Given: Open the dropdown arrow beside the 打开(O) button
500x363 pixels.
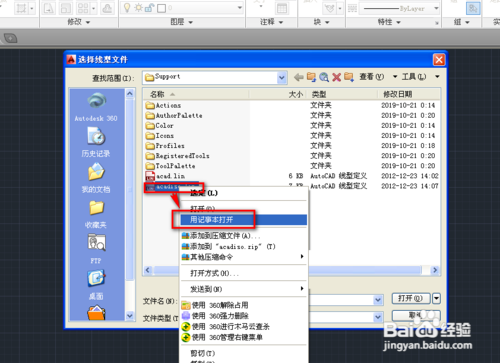Looking at the screenshot, I should coord(436,298).
